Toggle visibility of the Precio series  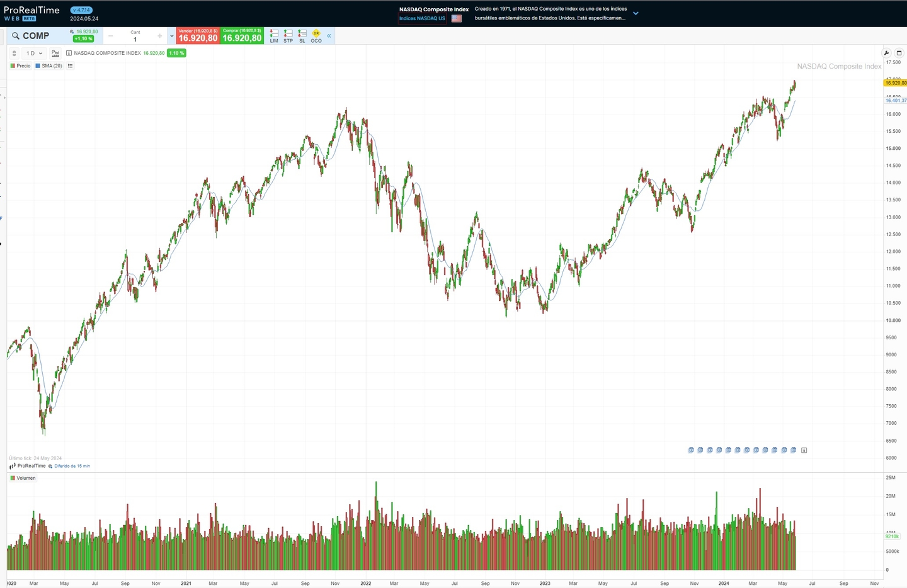tap(21, 65)
